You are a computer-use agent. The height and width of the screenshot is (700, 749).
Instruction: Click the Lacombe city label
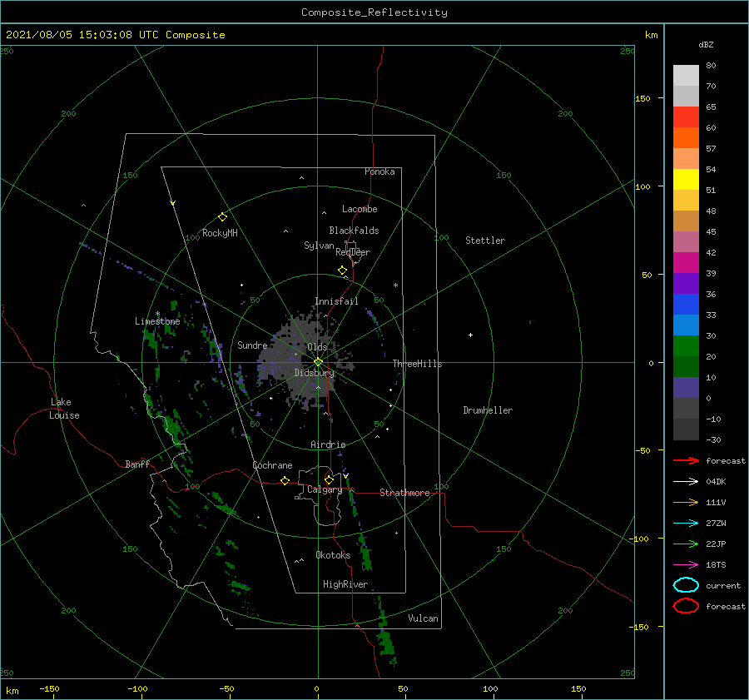(x=360, y=209)
